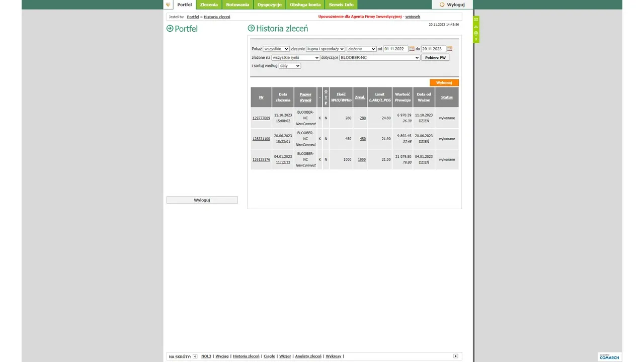Open order number 129777009
This screenshot has height=362, width=644.
point(261,118)
